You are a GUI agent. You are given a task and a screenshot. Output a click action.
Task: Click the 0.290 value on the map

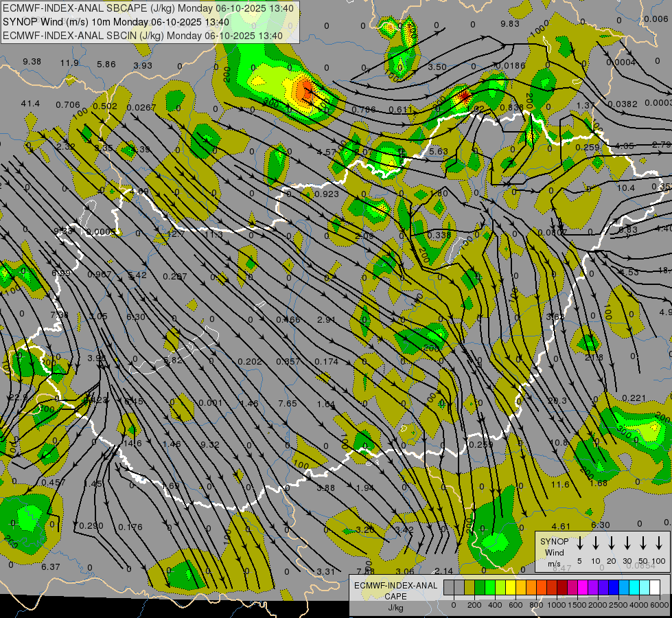tap(91, 526)
